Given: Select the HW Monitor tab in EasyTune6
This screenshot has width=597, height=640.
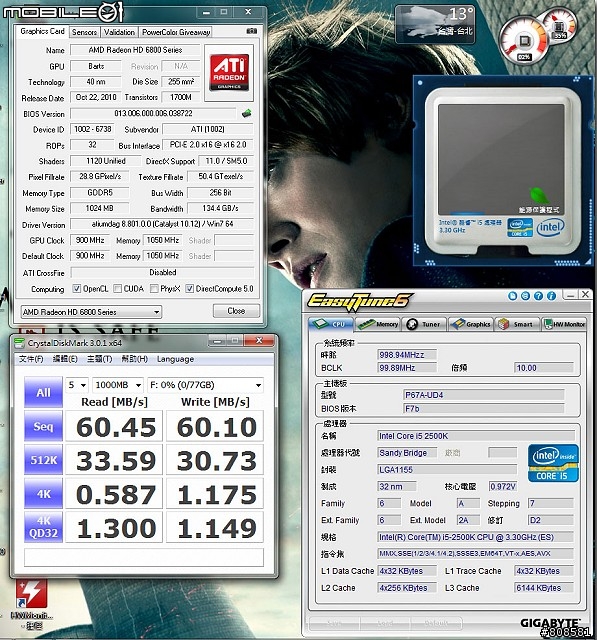Looking at the screenshot, I should [564, 324].
